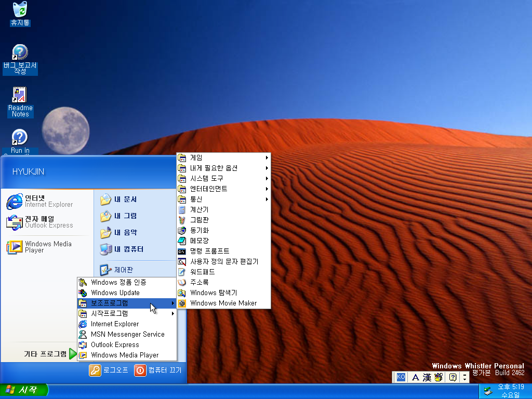The height and width of the screenshot is (399, 532).
Task: Expand the 통신 communications submenu
Action: coord(223,199)
